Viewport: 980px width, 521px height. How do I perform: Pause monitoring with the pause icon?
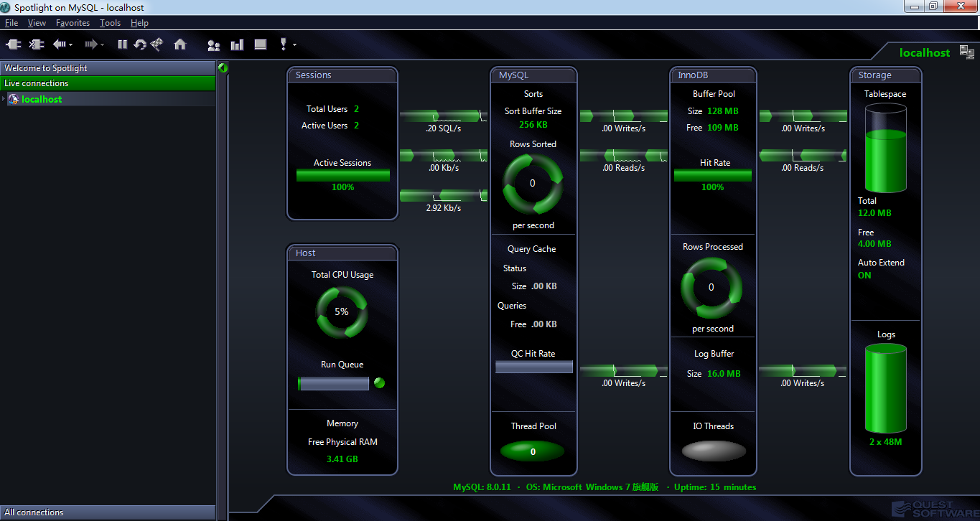[122, 44]
